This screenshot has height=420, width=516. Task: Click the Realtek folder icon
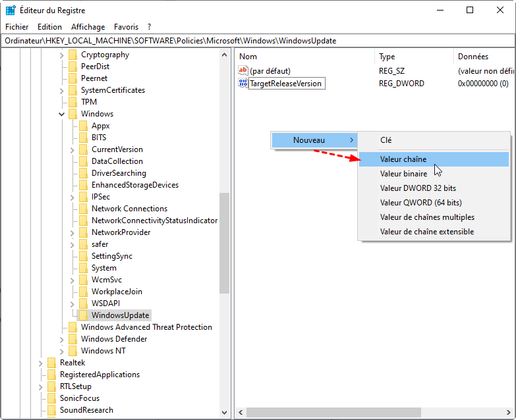point(51,363)
